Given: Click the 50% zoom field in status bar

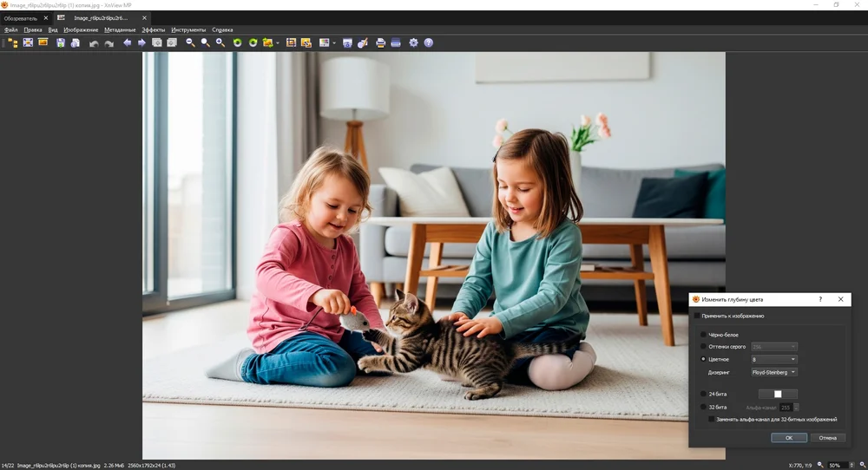Looking at the screenshot, I should [838, 466].
